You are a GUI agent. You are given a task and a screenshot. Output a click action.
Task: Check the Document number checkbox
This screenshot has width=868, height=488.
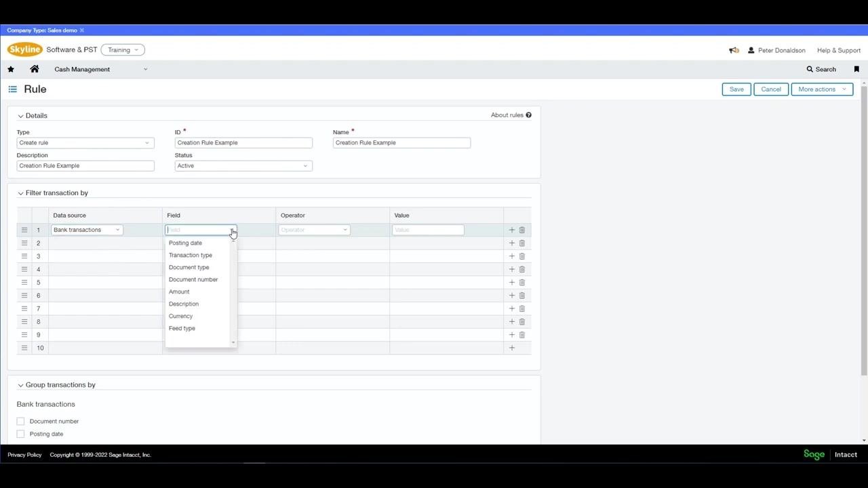pyautogui.click(x=20, y=422)
